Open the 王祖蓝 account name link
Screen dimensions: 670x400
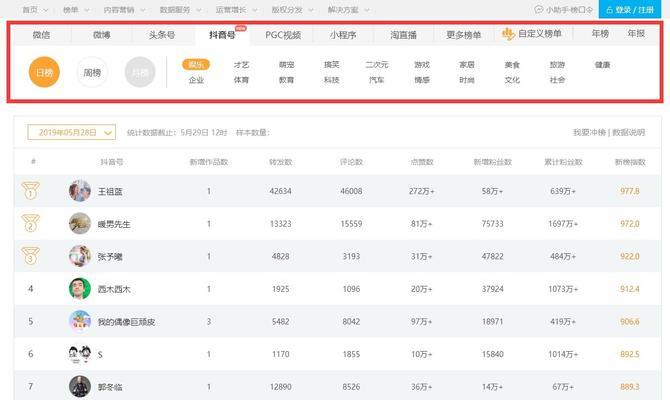click(110, 191)
